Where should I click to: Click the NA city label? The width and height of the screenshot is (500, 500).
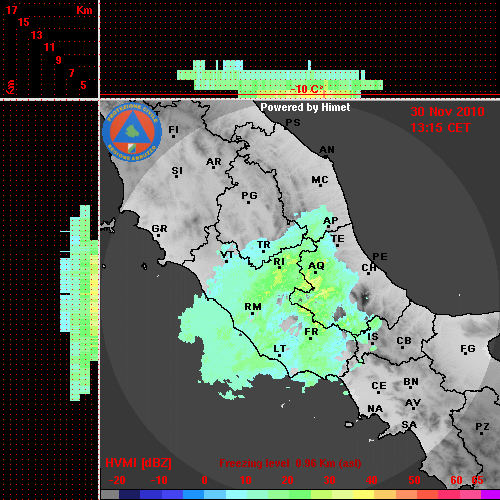(x=375, y=409)
